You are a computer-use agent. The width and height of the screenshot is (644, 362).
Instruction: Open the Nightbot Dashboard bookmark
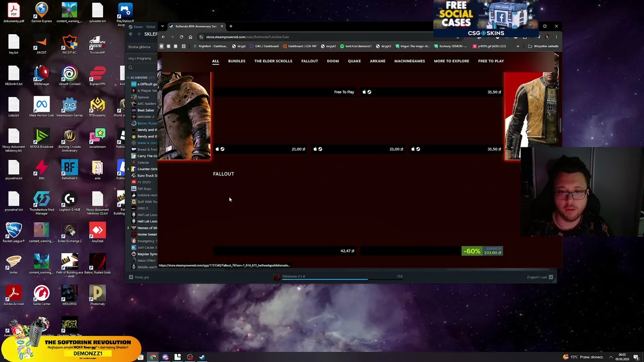click(211, 46)
